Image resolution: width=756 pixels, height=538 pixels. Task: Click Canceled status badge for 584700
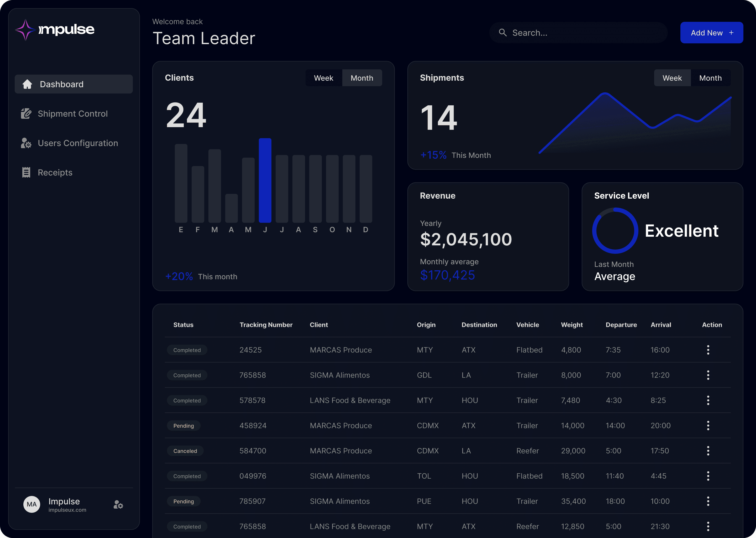[185, 451]
